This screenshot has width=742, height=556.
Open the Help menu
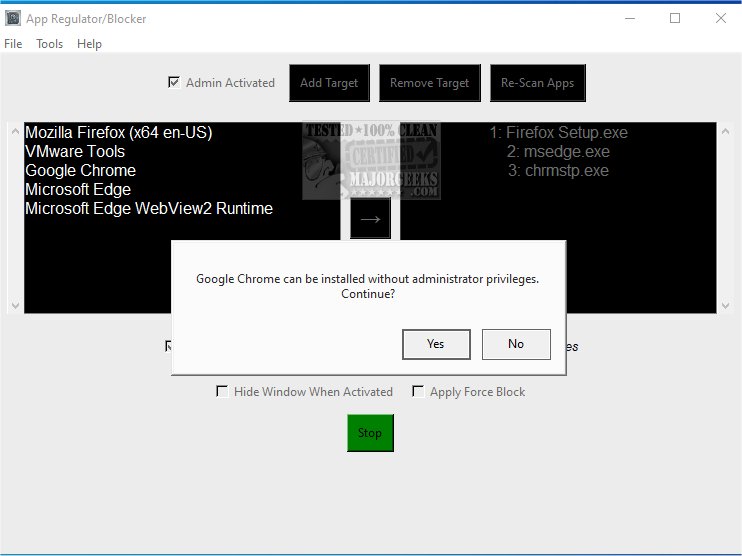pos(89,44)
